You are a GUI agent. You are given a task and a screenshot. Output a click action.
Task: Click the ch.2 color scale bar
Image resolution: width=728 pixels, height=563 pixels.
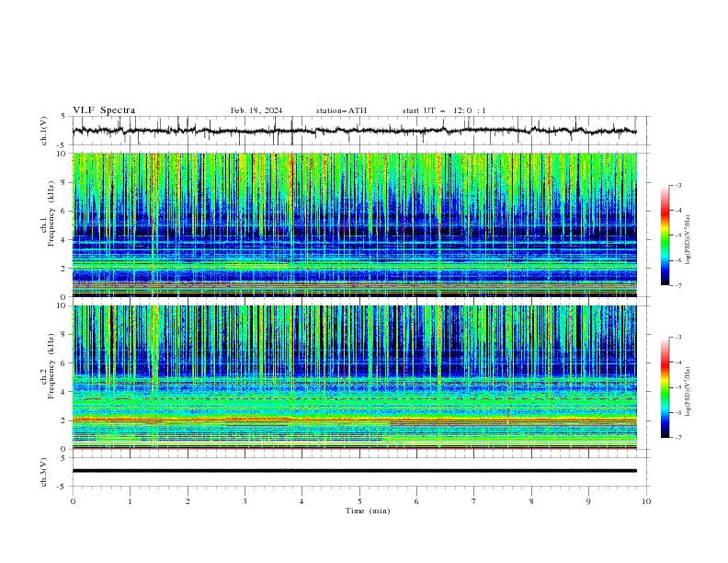tap(665, 387)
